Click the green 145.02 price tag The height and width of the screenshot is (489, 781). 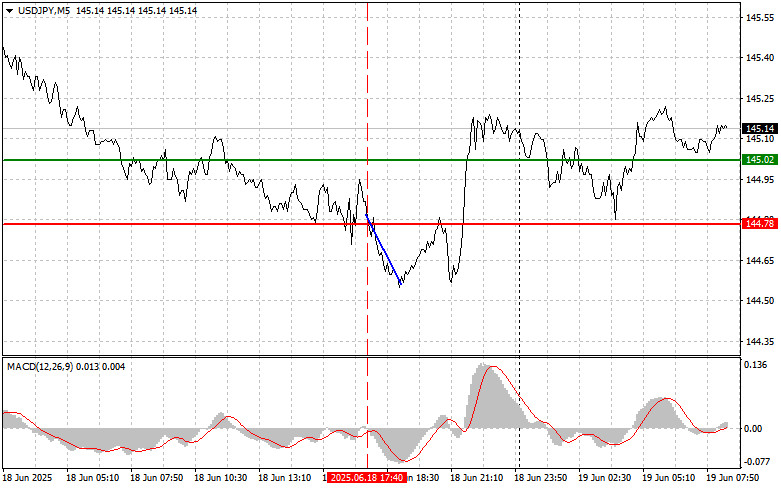tap(759, 159)
